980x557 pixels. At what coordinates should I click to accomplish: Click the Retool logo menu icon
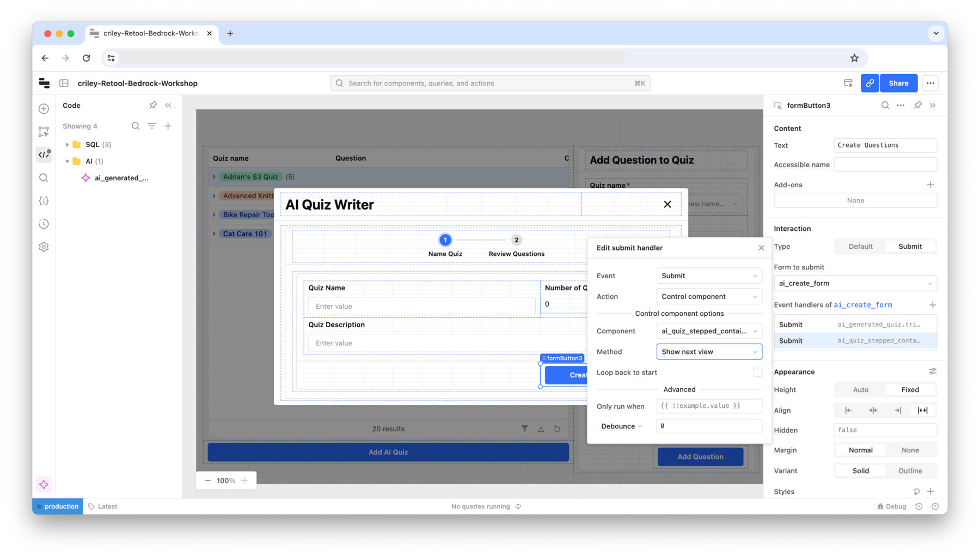coord(45,83)
